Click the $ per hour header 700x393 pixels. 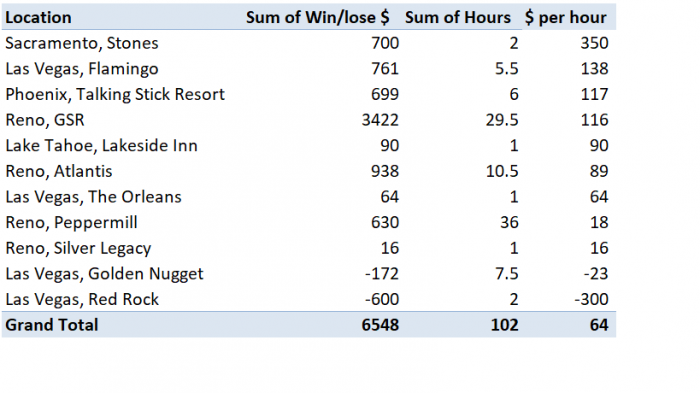566,17
